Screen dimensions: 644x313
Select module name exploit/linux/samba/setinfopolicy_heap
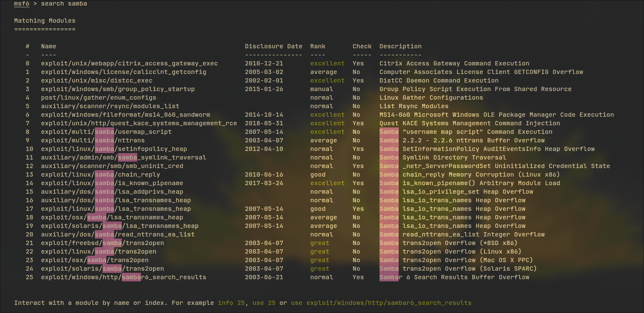point(114,149)
